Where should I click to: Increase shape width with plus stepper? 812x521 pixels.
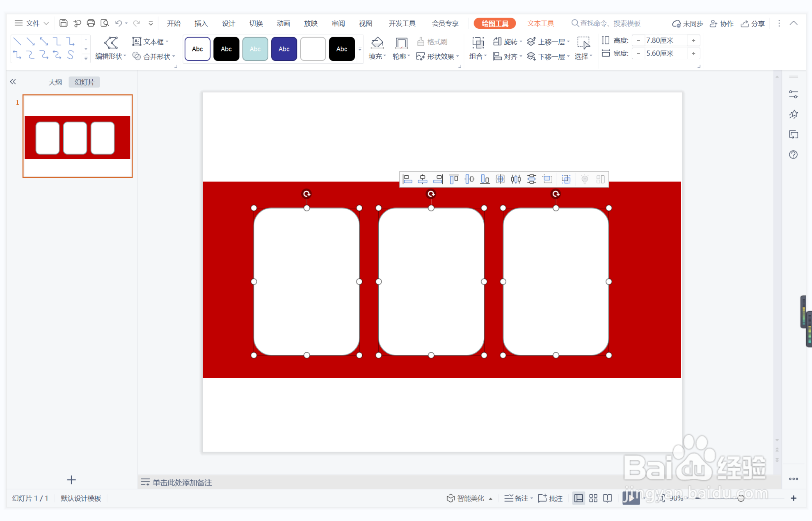coord(693,53)
